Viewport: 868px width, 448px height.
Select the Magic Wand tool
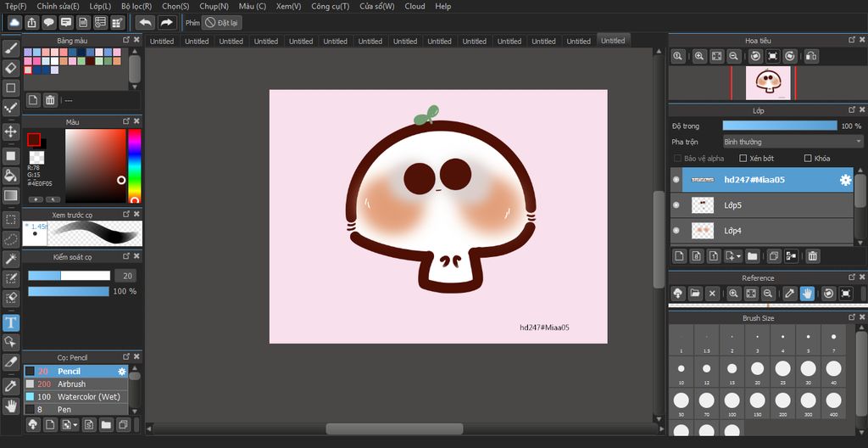[10, 259]
